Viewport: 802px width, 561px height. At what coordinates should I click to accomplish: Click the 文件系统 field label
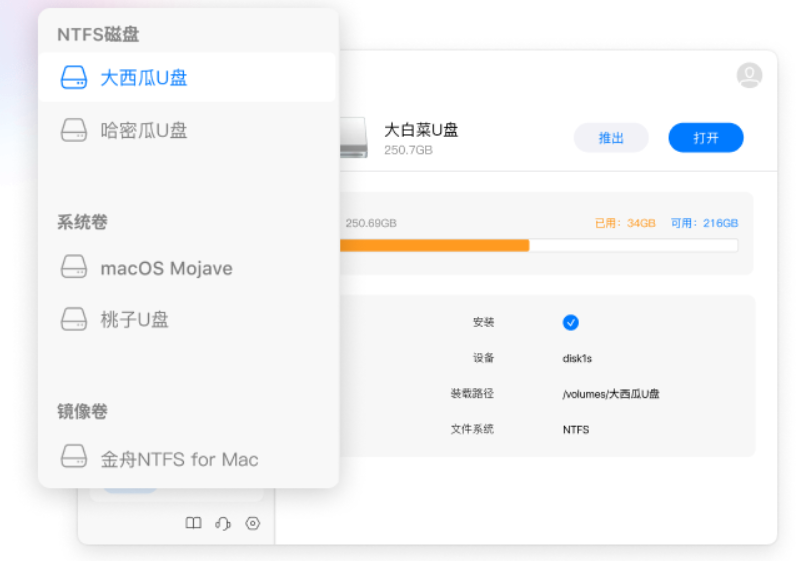click(472, 429)
